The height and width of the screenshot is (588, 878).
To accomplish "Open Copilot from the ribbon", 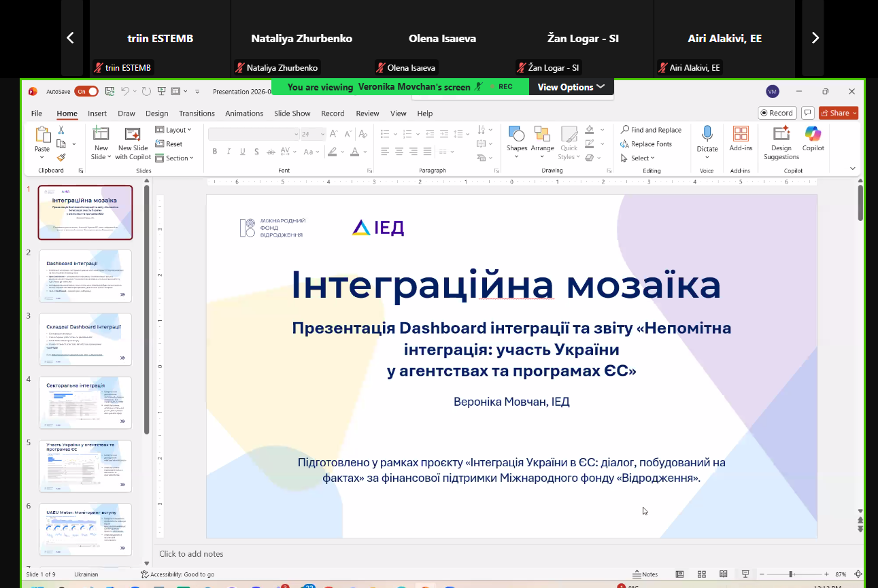I will click(813, 139).
